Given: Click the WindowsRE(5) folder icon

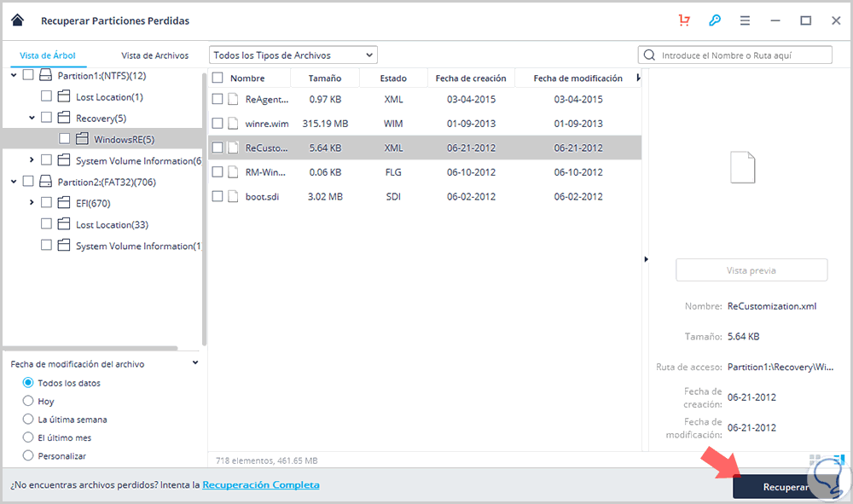Looking at the screenshot, I should (x=82, y=139).
